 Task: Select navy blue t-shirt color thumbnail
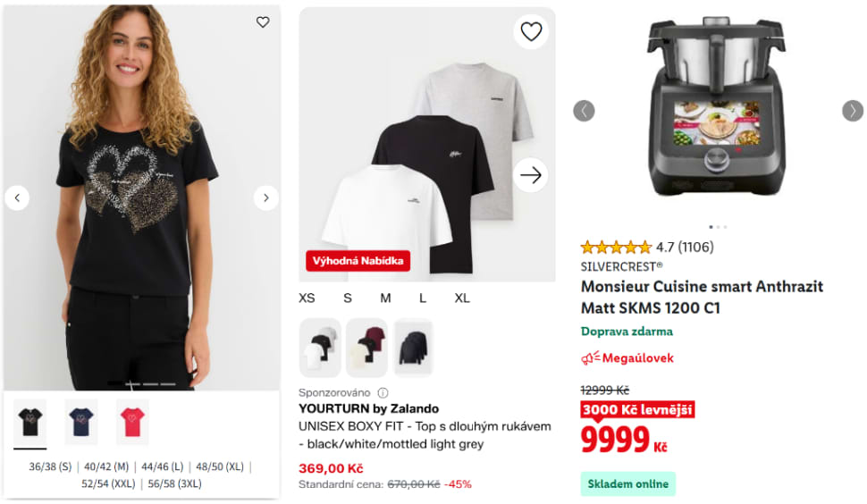pyautogui.click(x=81, y=422)
